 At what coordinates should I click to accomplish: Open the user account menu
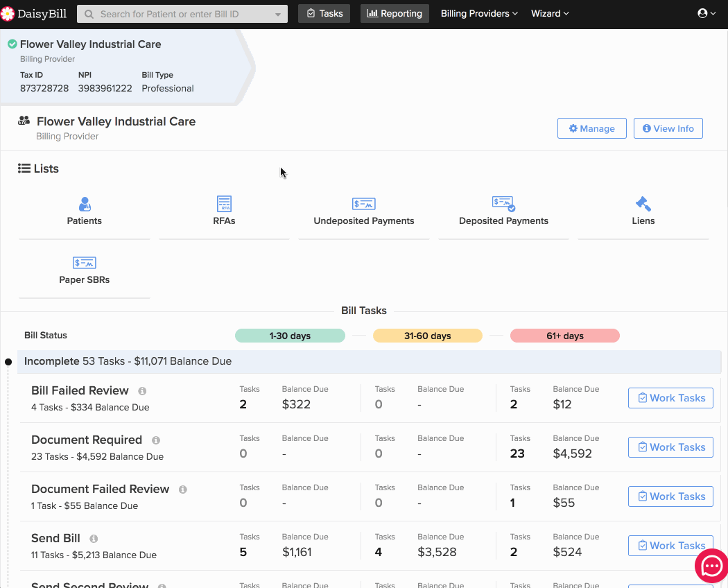pos(707,13)
